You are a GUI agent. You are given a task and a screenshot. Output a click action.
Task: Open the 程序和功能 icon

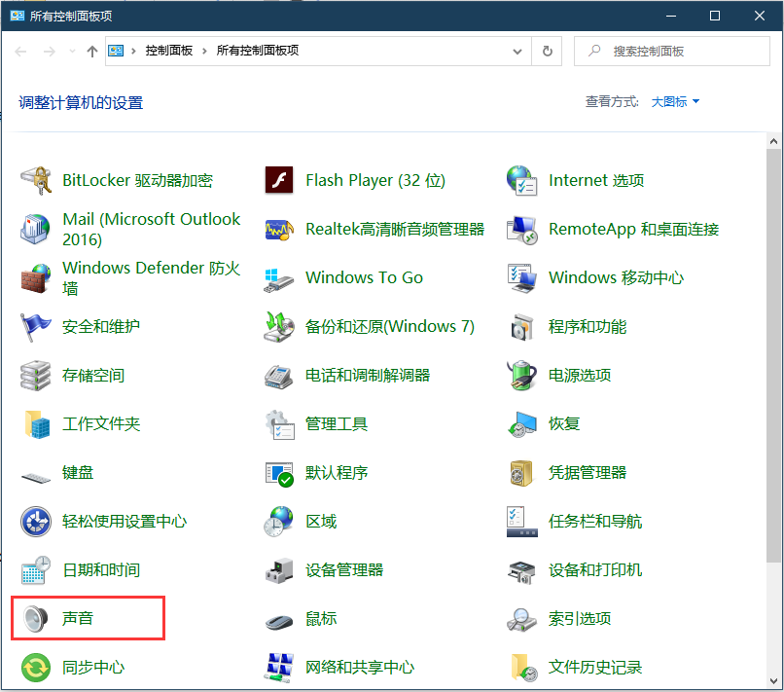click(x=522, y=327)
